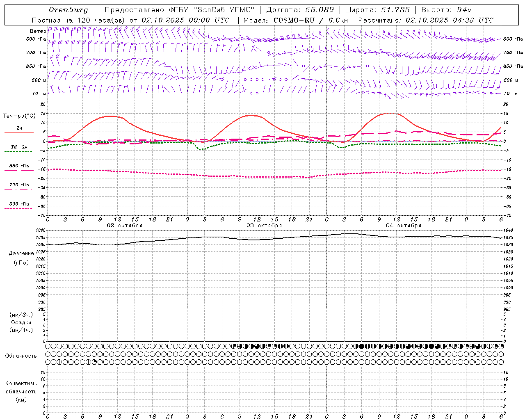Click the 03 октября date label
This screenshot has width=525, height=420.
pyautogui.click(x=264, y=226)
